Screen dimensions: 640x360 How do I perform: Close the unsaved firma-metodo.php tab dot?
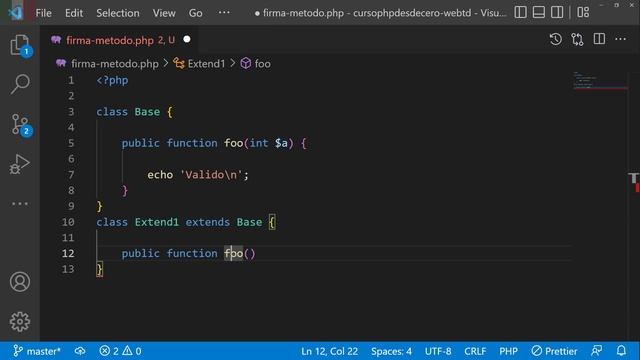187,39
